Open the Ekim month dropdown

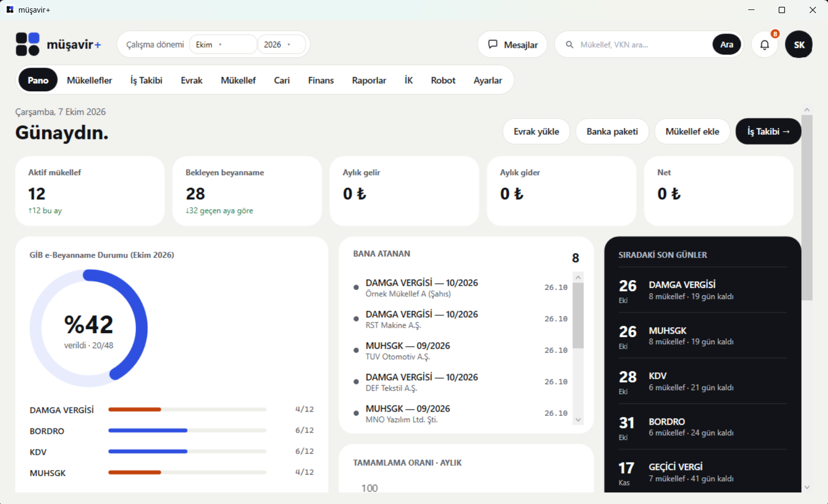pyautogui.click(x=223, y=45)
